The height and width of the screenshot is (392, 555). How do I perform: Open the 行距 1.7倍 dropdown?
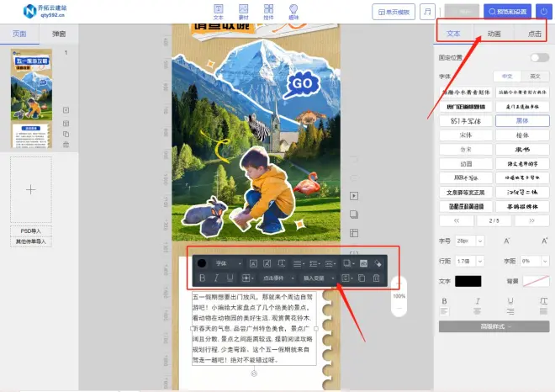pos(472,261)
